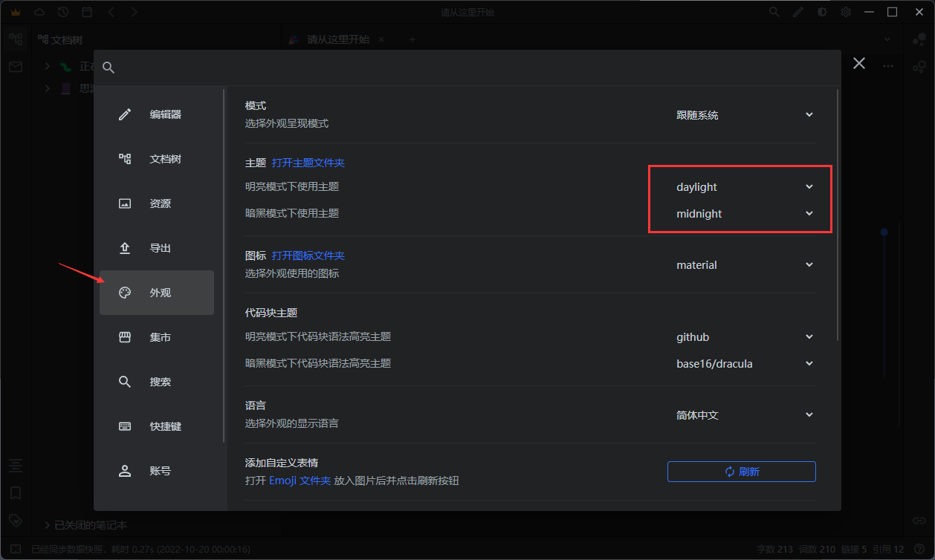Click the help question icon in status bar
The width and height of the screenshot is (935, 560).
tap(919, 549)
